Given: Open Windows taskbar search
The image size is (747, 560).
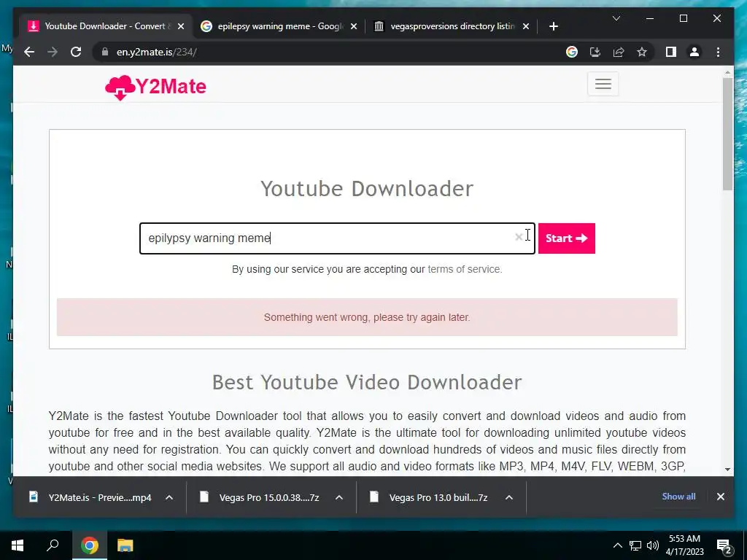Looking at the screenshot, I should click(x=53, y=545).
